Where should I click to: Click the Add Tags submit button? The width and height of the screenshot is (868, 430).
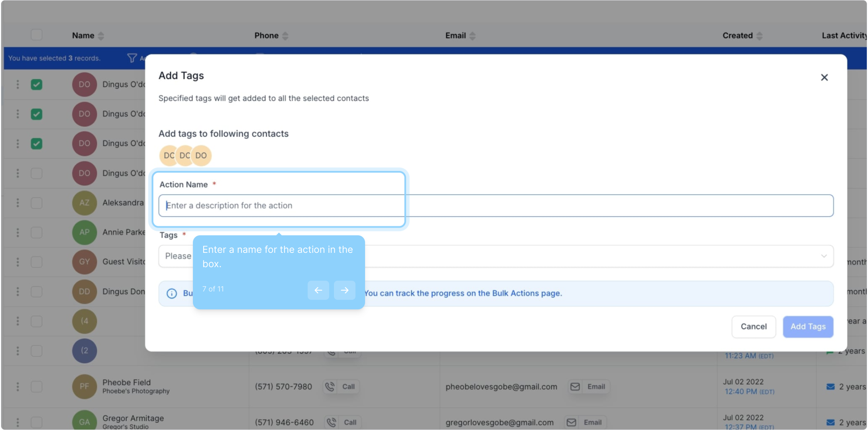click(x=808, y=326)
